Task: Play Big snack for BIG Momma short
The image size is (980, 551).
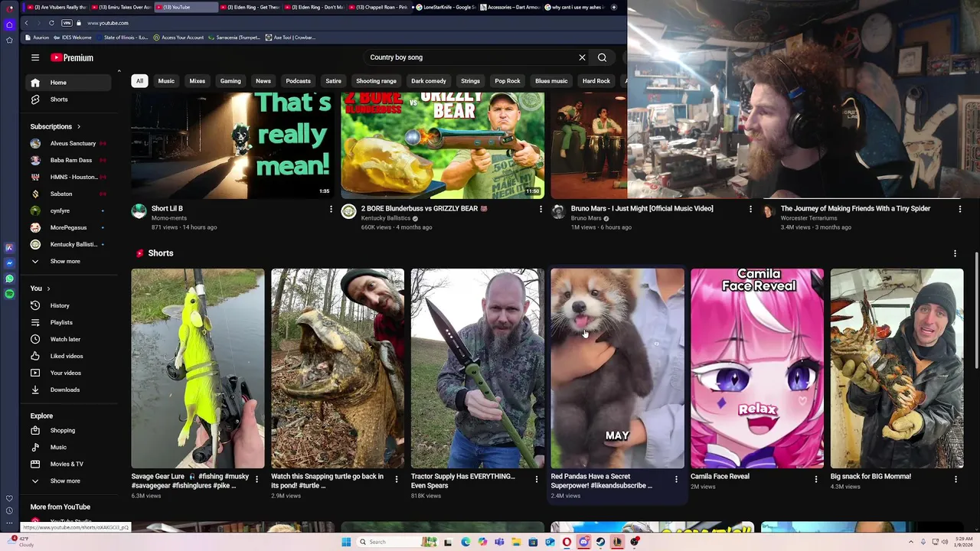Action: pyautogui.click(x=897, y=368)
